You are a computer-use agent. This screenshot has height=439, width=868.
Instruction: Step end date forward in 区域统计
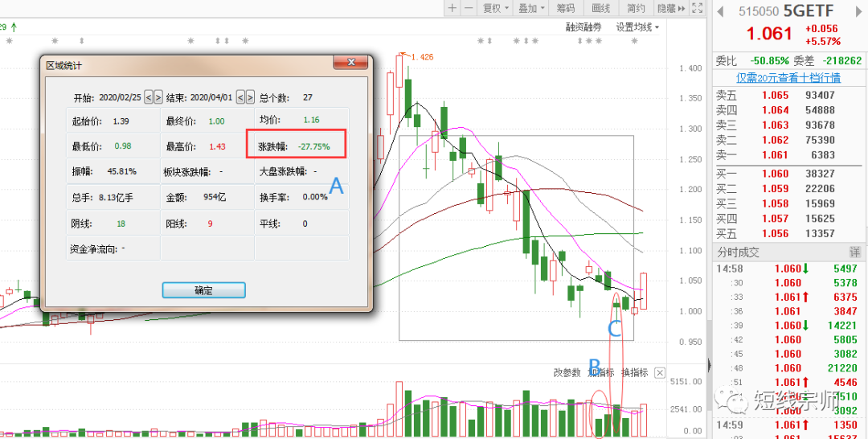(250, 97)
